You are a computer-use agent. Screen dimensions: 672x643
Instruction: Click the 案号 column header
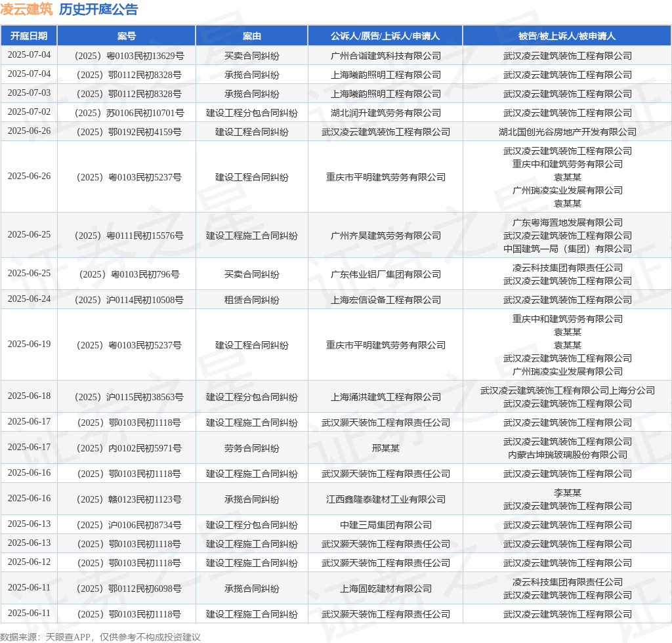click(127, 36)
